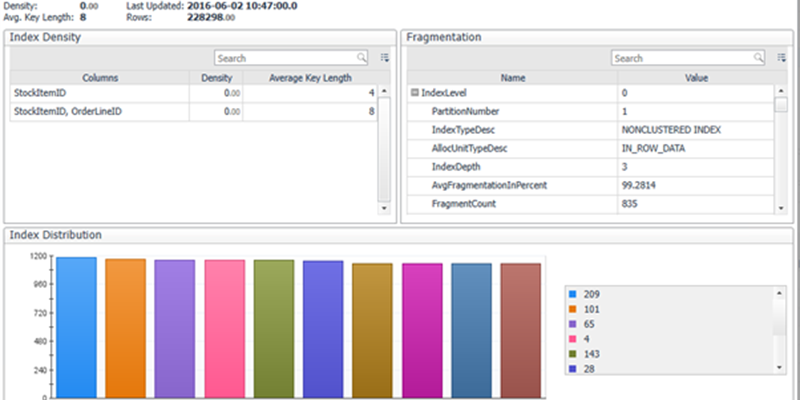Open column options icon in Index Density panel

click(385, 58)
